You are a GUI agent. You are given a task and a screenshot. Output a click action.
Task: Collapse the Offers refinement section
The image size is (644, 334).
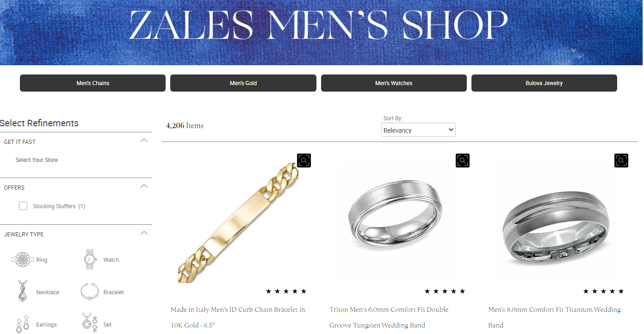(144, 186)
